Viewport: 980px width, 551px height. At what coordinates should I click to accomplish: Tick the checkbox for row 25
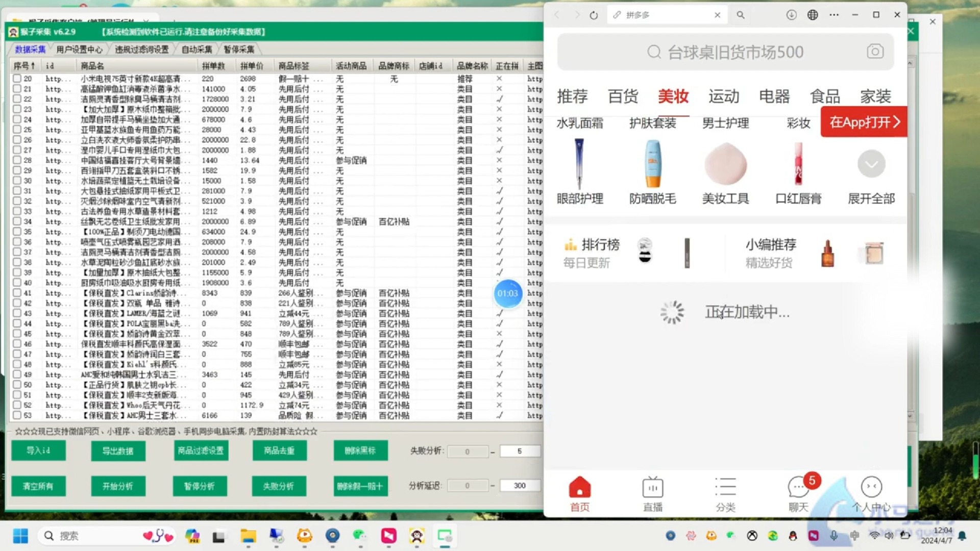pos(17,130)
